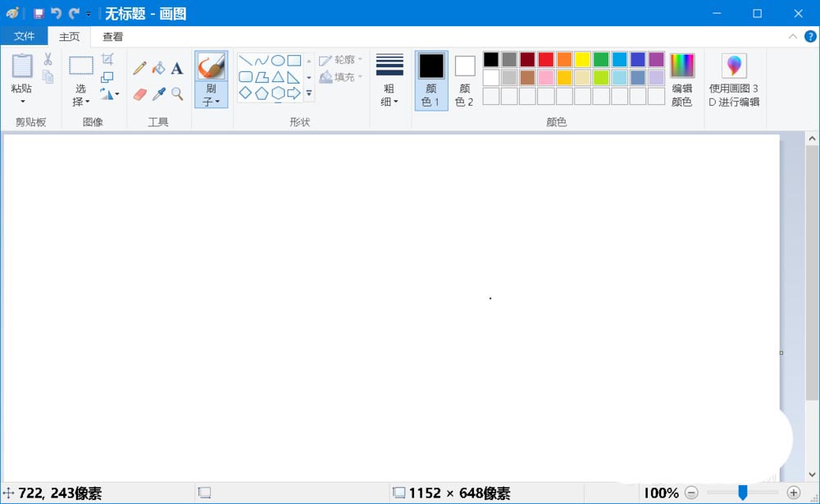
Task: Activate Color 2 (颜色2) button
Action: (464, 80)
